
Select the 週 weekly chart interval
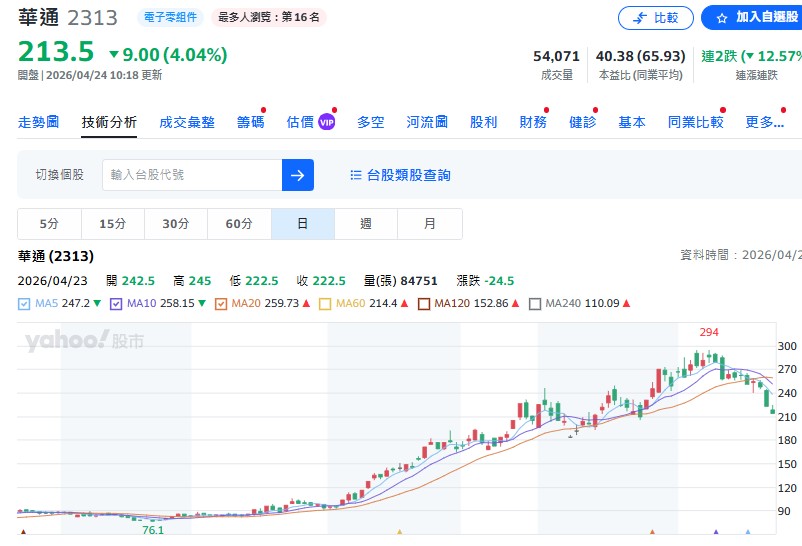(366, 224)
